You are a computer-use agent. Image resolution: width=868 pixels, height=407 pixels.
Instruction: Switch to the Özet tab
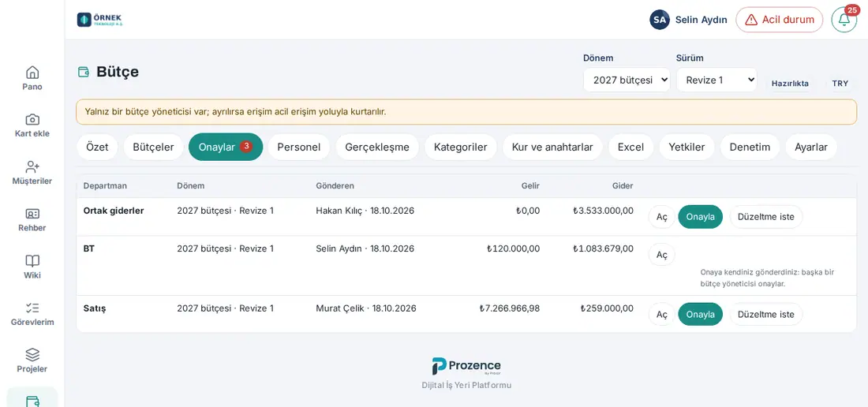point(97,147)
